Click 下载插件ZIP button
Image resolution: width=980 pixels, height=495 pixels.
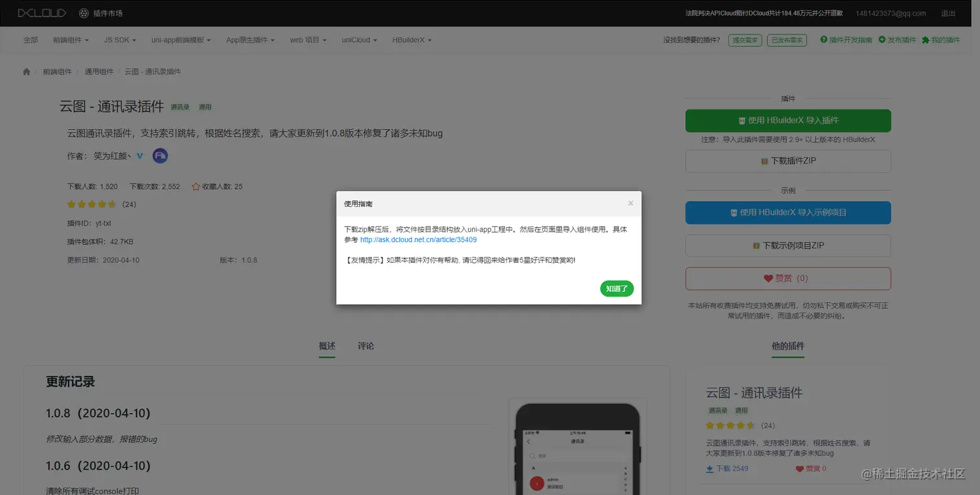click(x=788, y=161)
